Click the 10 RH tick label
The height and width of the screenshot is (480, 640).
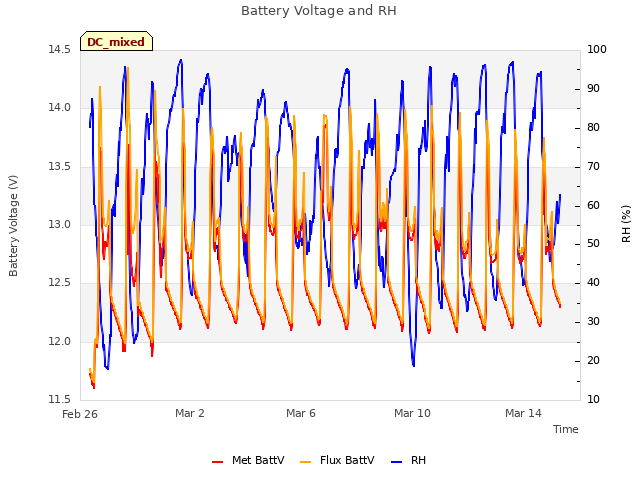click(593, 399)
